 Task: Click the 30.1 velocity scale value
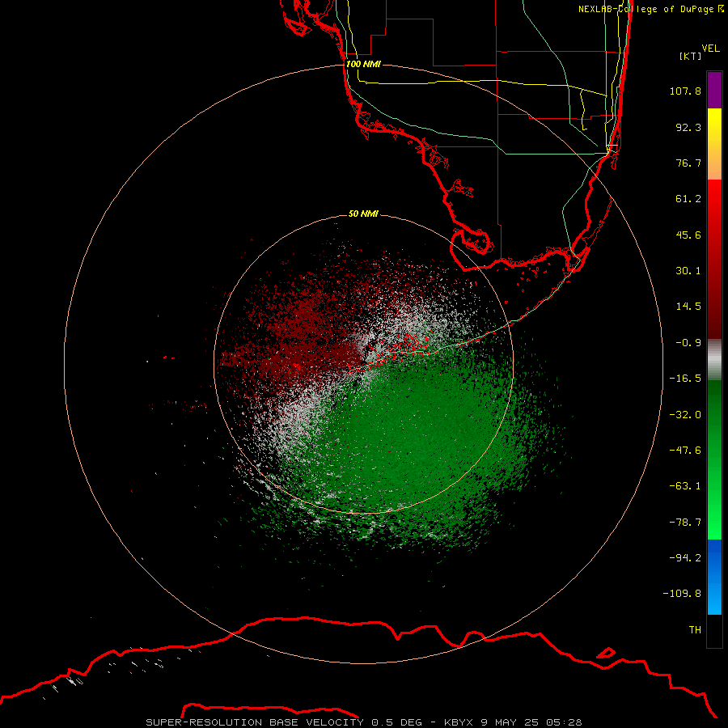tap(688, 271)
